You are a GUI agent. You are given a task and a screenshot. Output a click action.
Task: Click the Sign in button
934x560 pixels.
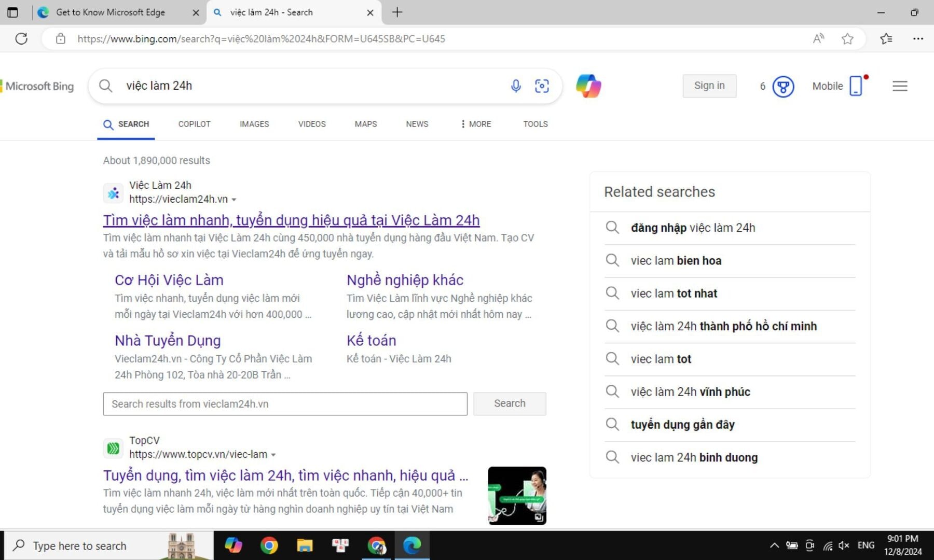click(x=709, y=86)
